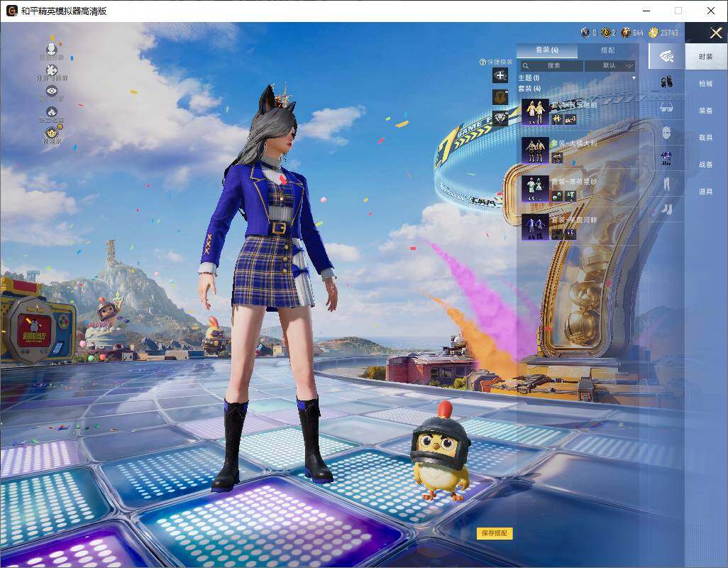Open the character profile icon at top-left
This screenshot has height=568, width=728.
(x=52, y=49)
